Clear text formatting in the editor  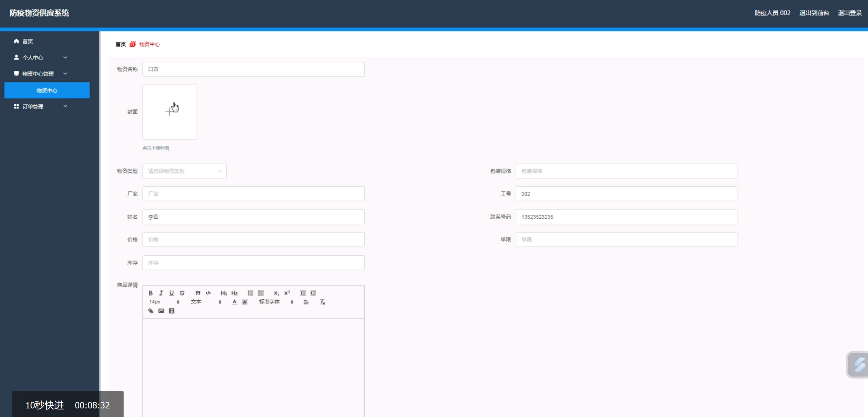[x=322, y=302]
